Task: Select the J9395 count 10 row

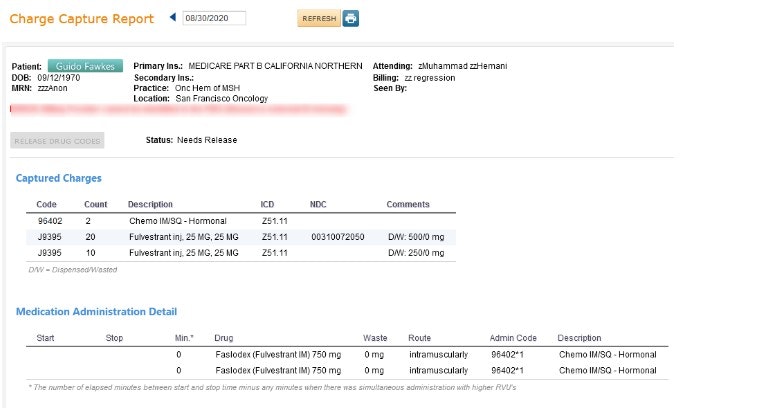Action: click(50, 253)
